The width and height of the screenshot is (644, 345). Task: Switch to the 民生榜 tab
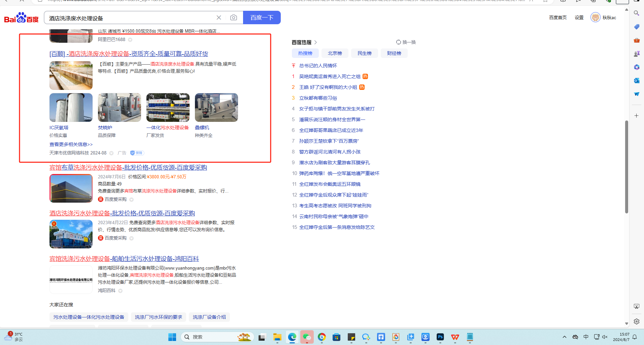(364, 53)
